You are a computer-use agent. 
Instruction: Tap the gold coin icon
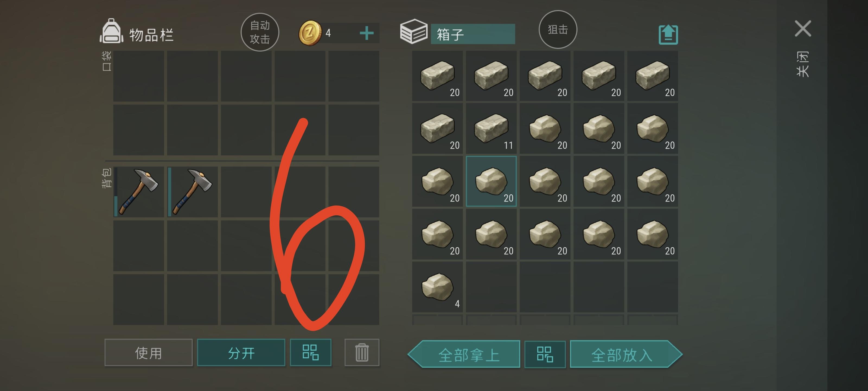(310, 33)
